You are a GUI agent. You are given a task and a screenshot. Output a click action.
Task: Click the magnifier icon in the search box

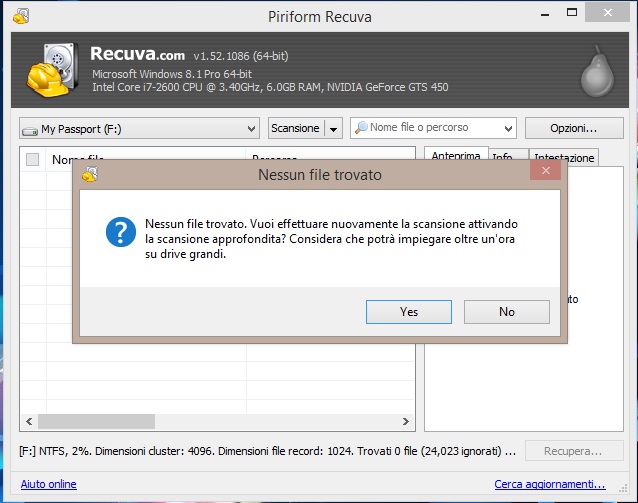coord(361,127)
